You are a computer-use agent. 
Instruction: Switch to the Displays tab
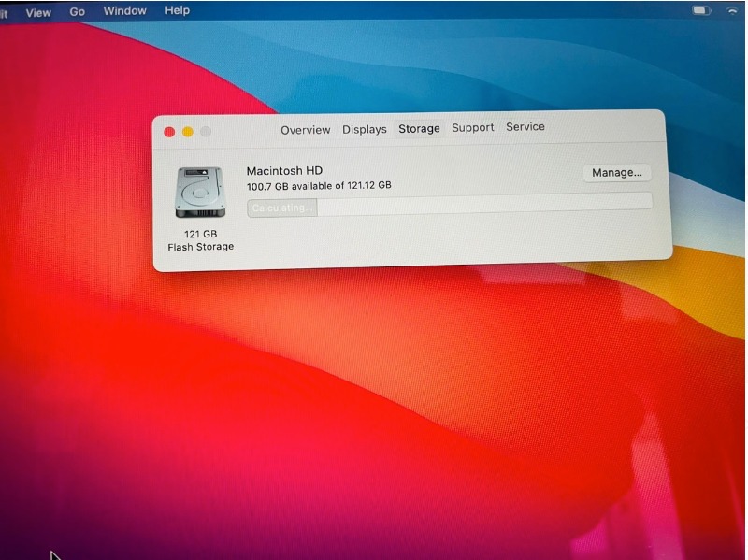pos(365,129)
